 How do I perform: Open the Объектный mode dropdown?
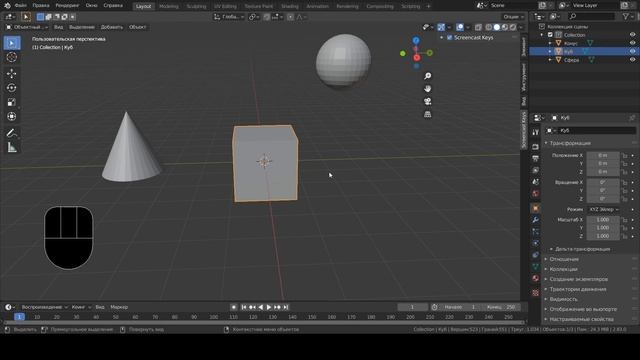point(27,27)
